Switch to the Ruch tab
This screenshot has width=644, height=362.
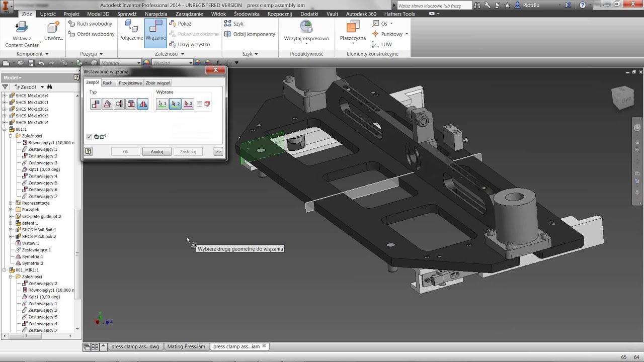(x=108, y=83)
